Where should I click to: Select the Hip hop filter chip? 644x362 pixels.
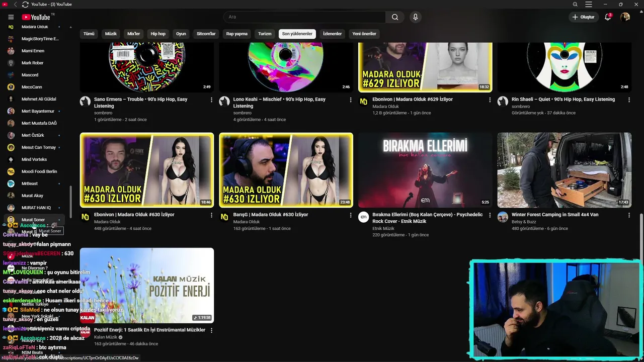pos(158,34)
